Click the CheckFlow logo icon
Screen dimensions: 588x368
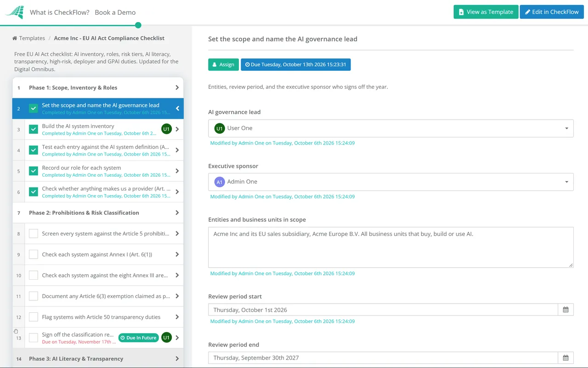[x=14, y=12]
